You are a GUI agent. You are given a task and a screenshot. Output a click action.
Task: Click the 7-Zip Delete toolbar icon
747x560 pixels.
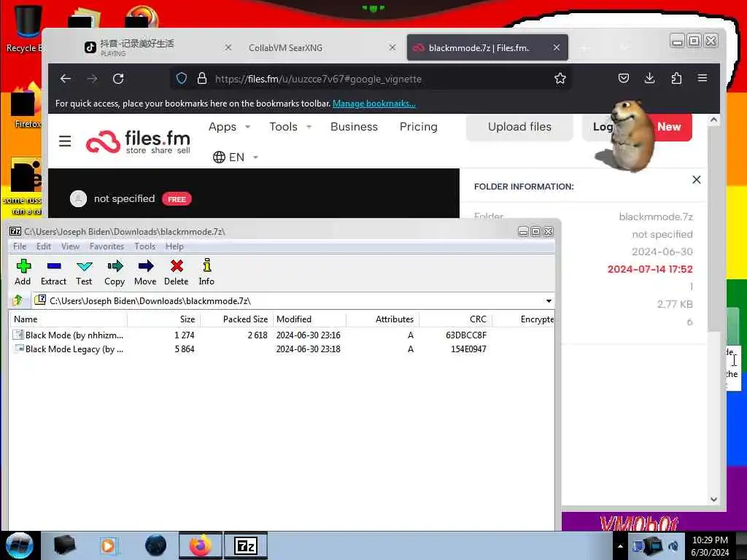[x=177, y=266]
